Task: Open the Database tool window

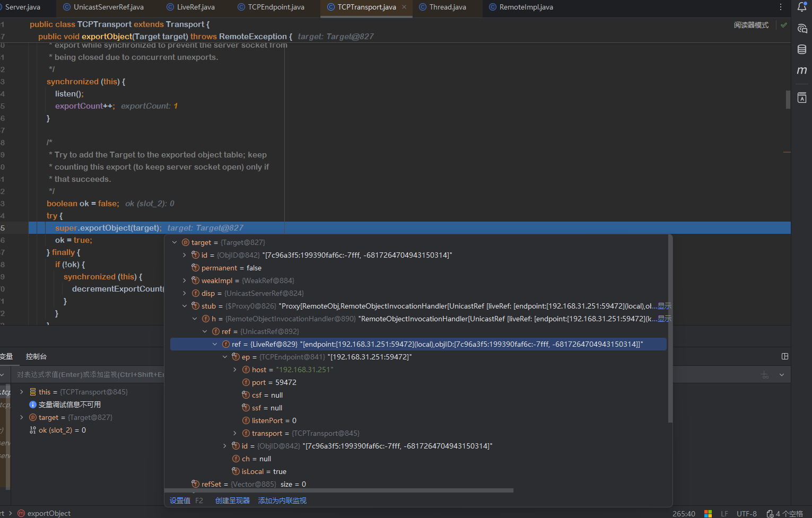Action: pyautogui.click(x=802, y=49)
